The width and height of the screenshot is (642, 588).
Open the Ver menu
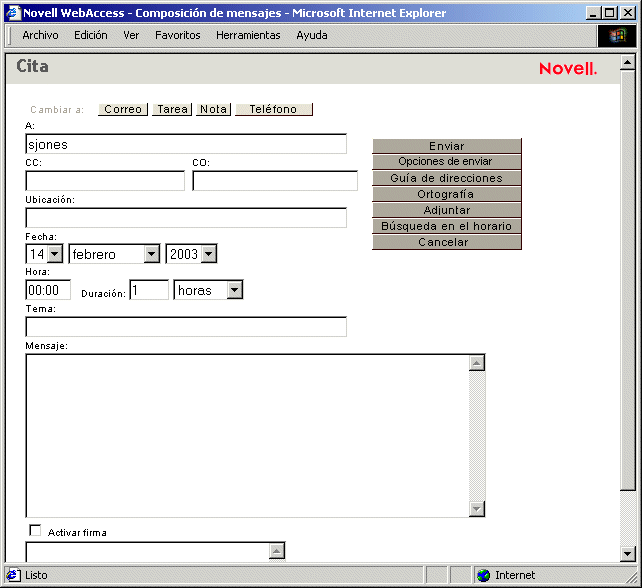click(x=131, y=35)
